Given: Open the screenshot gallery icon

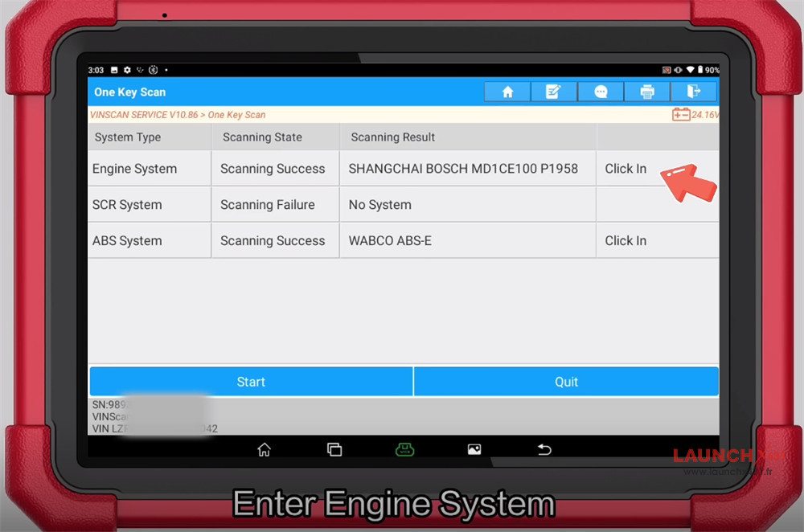Looking at the screenshot, I should (x=474, y=449).
